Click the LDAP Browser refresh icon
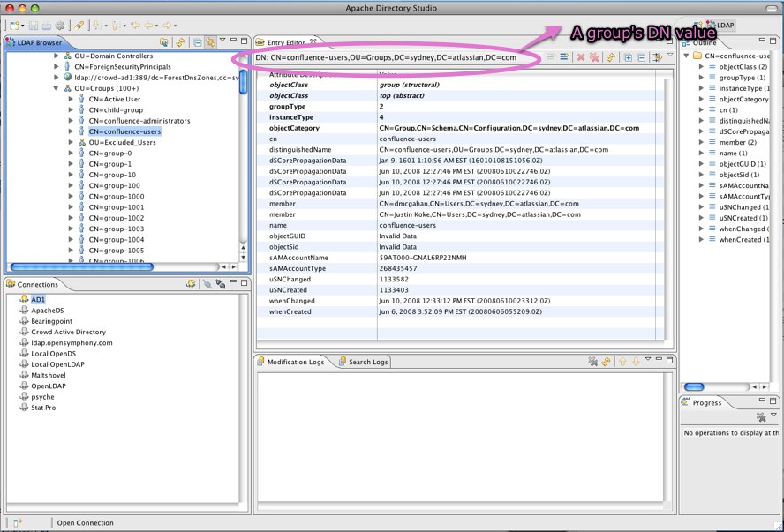 coord(180,41)
